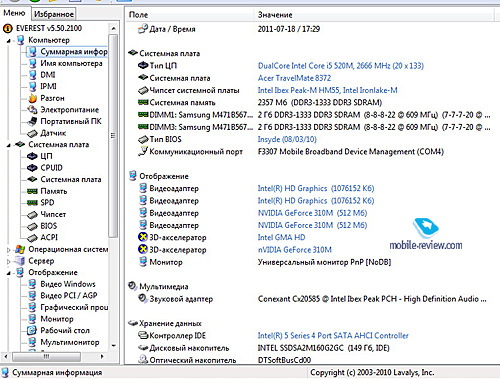This screenshot has width=500, height=379.
Task: Click the Электропитание icon in tree
Action: [x=32, y=110]
